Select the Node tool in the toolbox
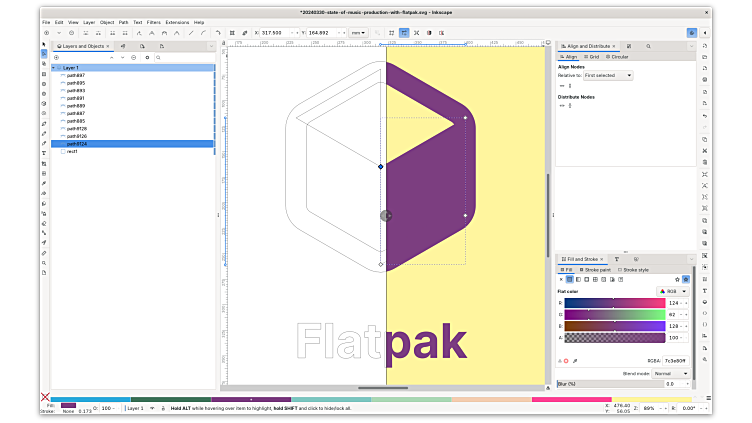Image resolution: width=752 pixels, height=423 pixels. click(x=44, y=53)
